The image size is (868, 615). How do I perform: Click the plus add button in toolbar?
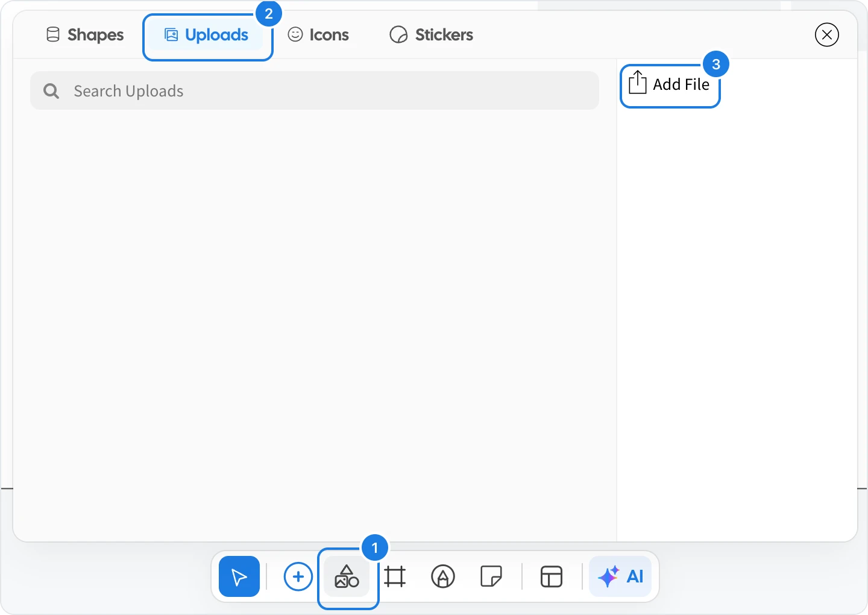298,577
